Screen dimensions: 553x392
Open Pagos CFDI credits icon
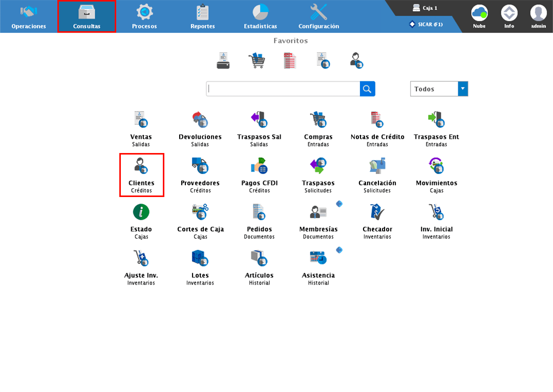[x=259, y=166]
